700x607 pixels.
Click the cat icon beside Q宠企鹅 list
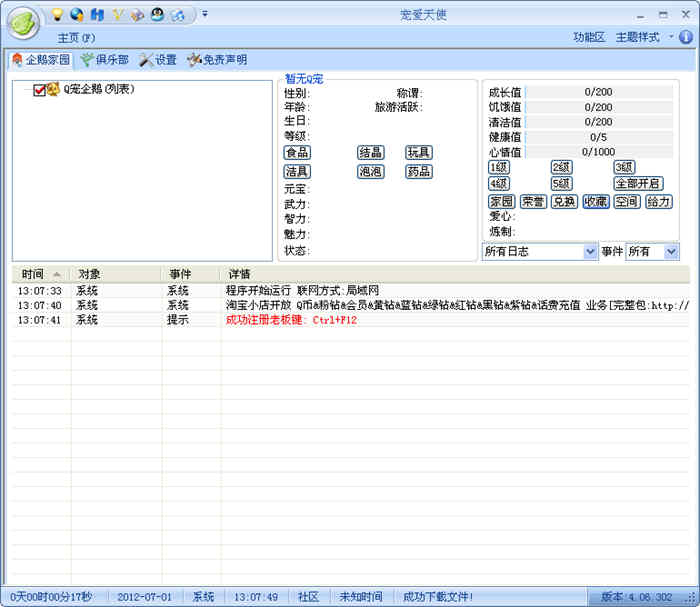pos(53,89)
